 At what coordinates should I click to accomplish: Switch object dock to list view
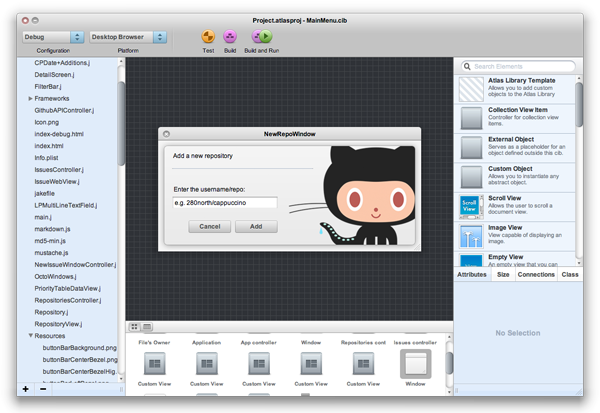tap(147, 326)
